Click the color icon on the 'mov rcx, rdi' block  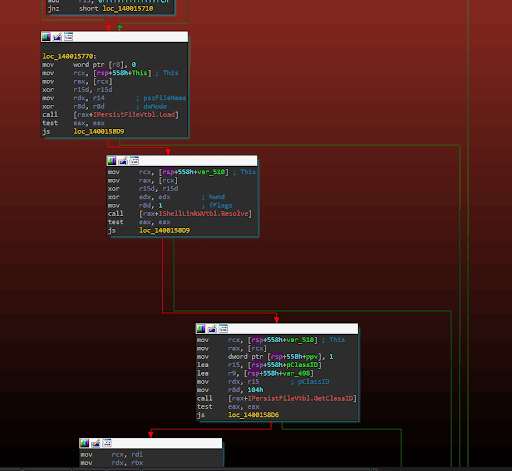(x=85, y=443)
